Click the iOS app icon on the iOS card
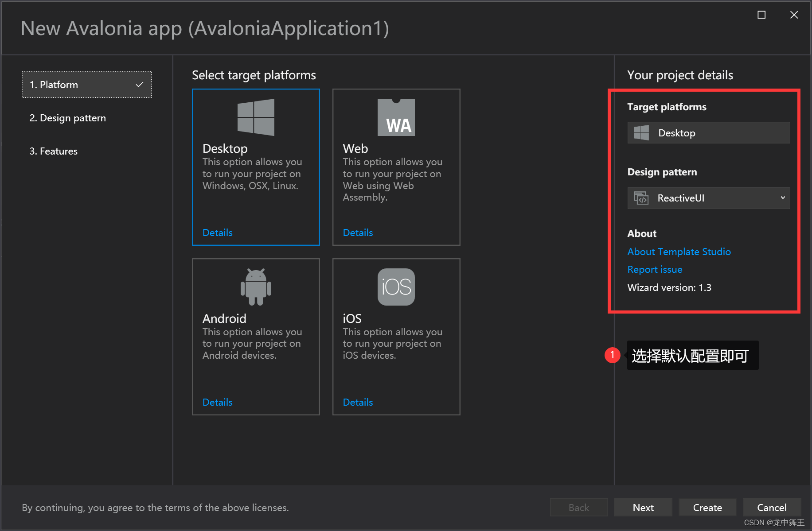This screenshot has width=812, height=531. pos(396,287)
